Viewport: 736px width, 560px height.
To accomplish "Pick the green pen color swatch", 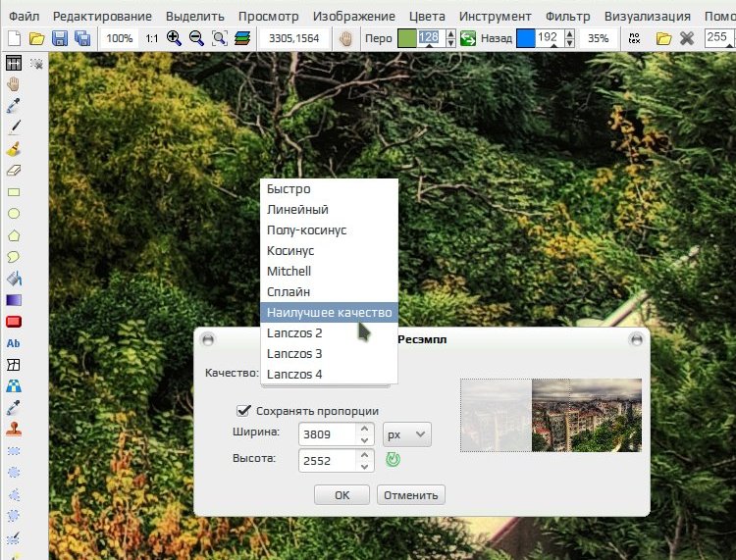I will coord(406,38).
